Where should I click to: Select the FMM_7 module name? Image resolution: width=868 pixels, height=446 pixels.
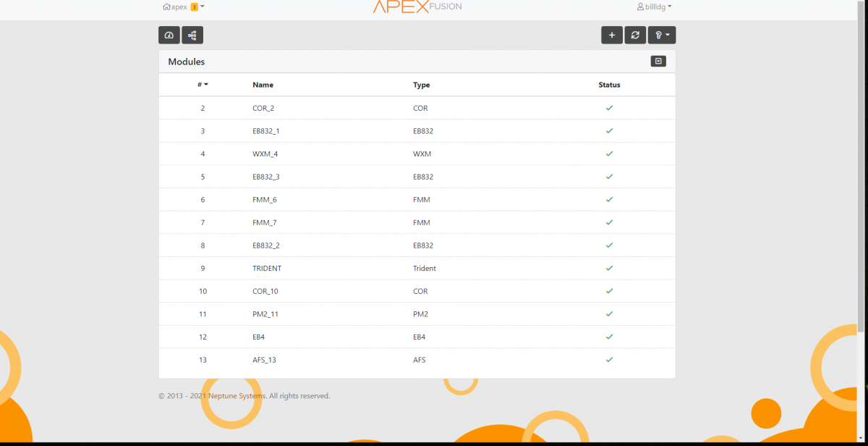(265, 222)
